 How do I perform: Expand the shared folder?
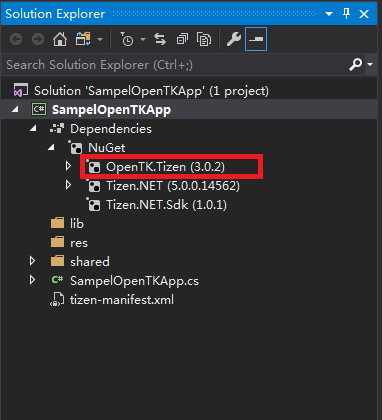point(32,261)
